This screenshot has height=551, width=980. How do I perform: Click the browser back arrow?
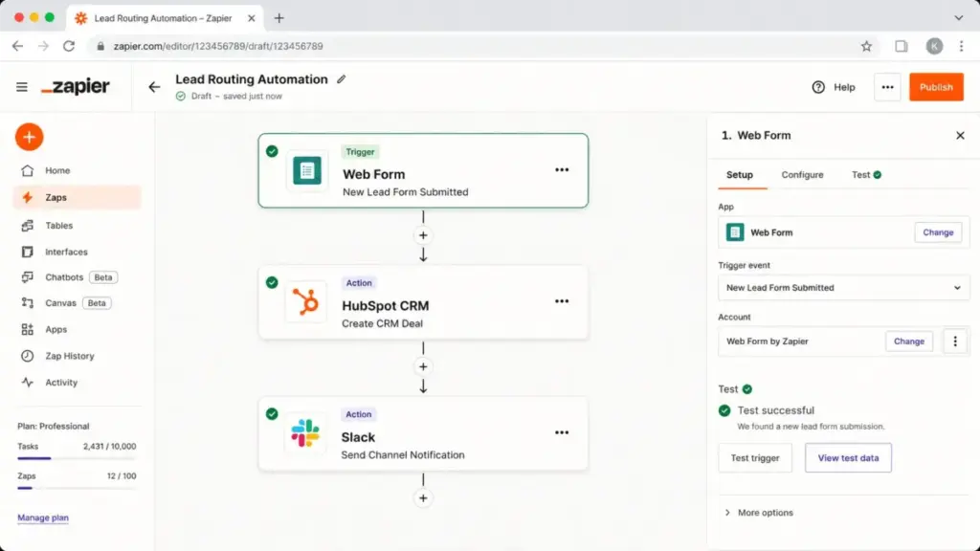pos(17,46)
